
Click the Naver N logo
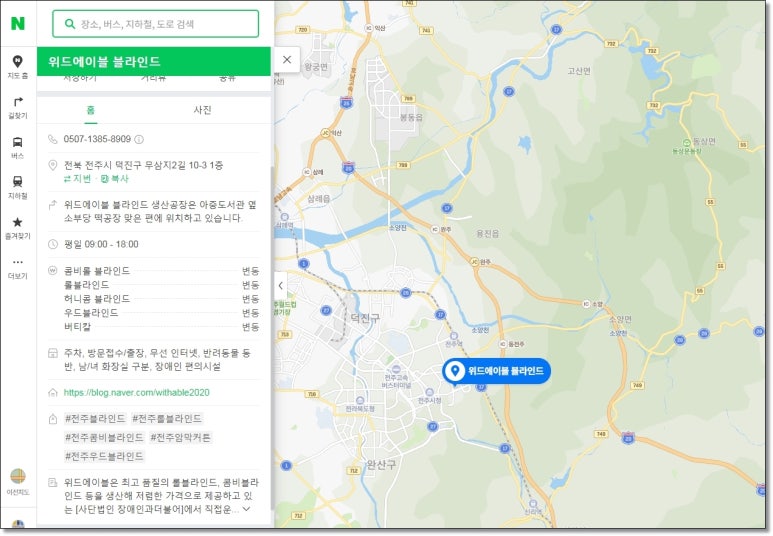[18, 23]
